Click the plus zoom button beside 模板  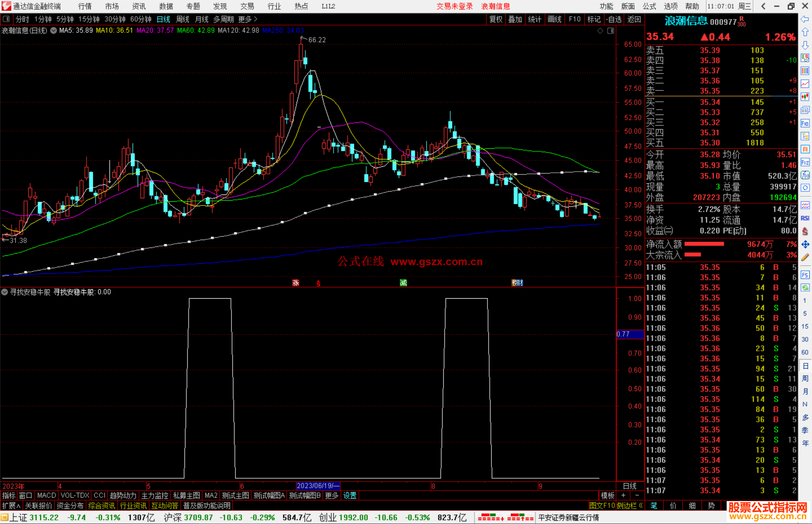tap(624, 495)
